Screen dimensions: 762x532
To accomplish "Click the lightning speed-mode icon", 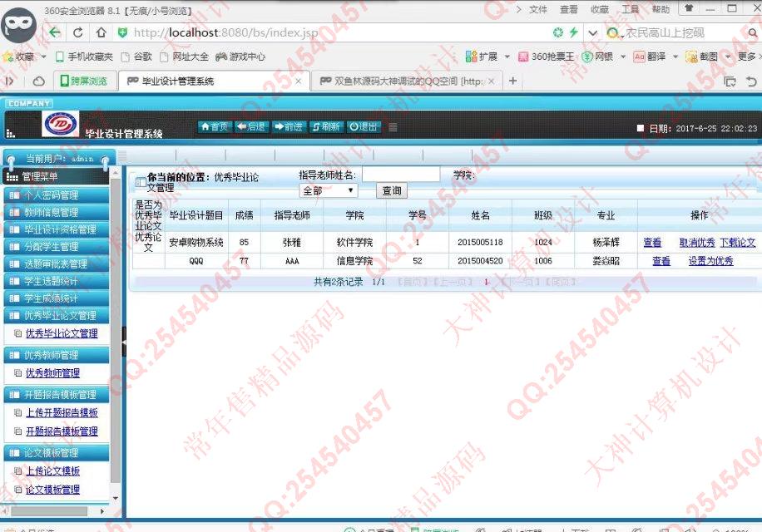I will coord(574,32).
